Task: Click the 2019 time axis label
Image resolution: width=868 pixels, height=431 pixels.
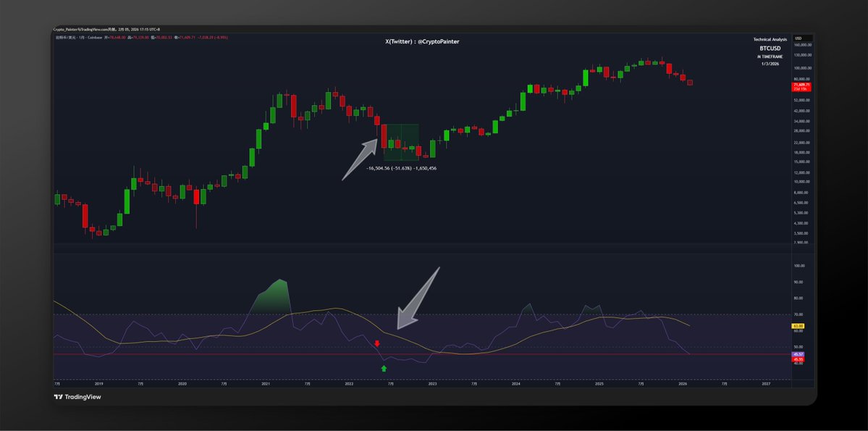Action: click(x=99, y=383)
